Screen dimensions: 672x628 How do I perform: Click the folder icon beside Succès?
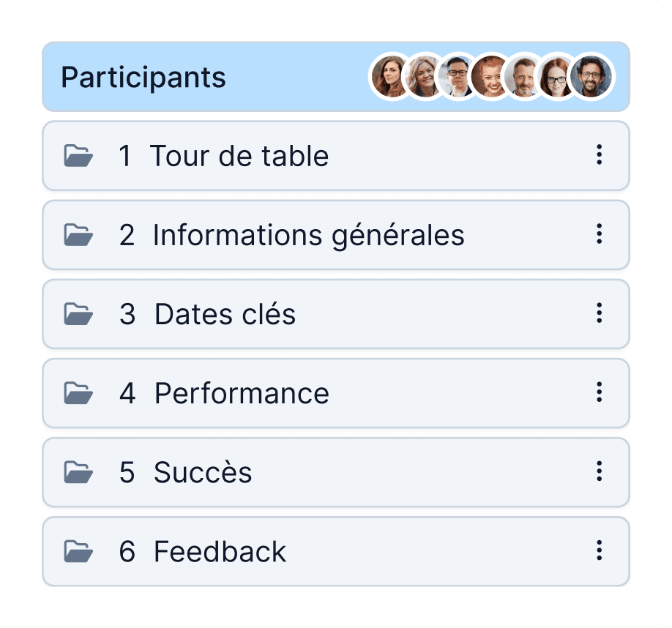coord(78,472)
